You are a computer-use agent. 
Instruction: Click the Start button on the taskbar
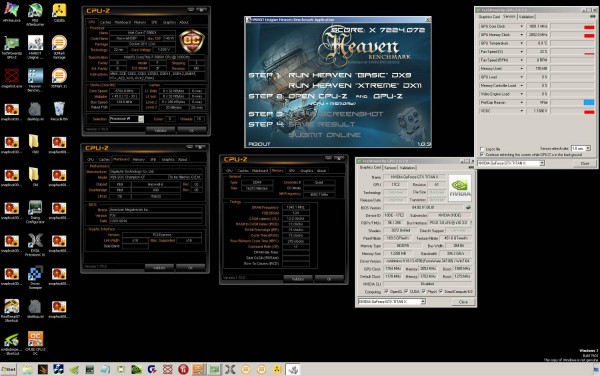(8, 369)
